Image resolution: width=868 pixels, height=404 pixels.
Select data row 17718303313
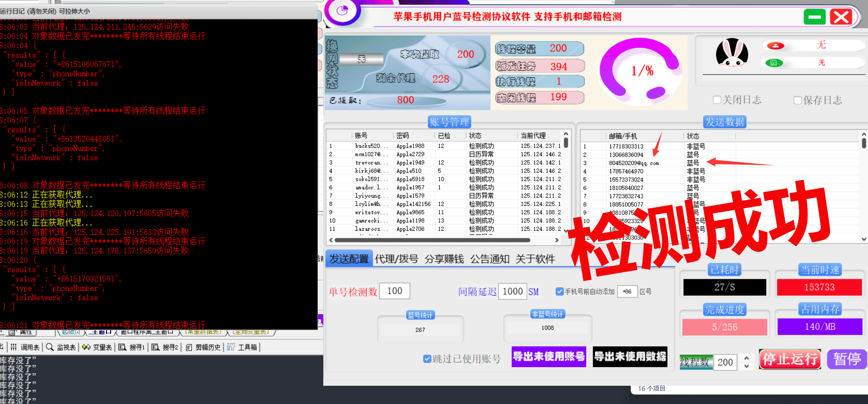pos(720,146)
